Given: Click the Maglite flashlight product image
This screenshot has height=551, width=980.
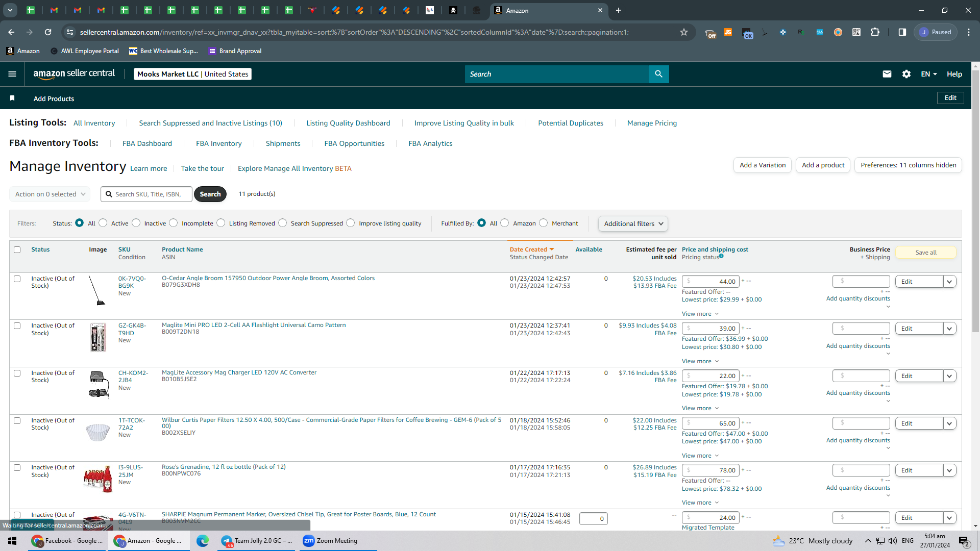Looking at the screenshot, I should 98,337.
